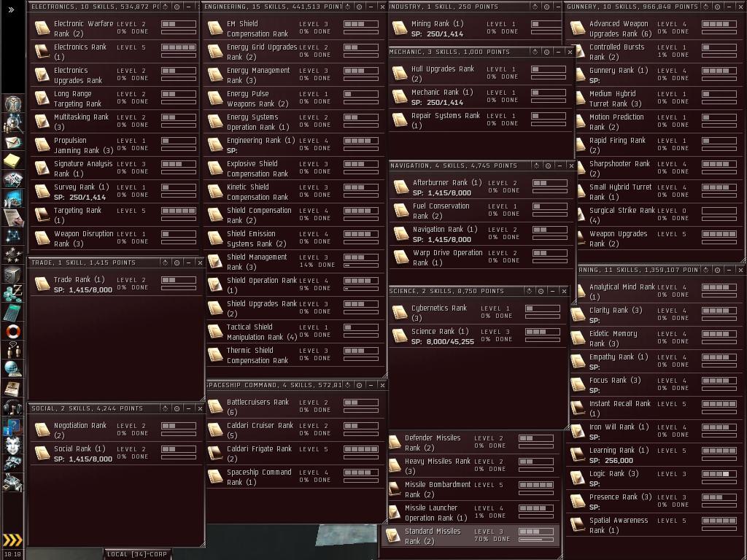The image size is (747, 560).
Task: Click the snowflake icon on Gunnery header
Action: (x=706, y=7)
